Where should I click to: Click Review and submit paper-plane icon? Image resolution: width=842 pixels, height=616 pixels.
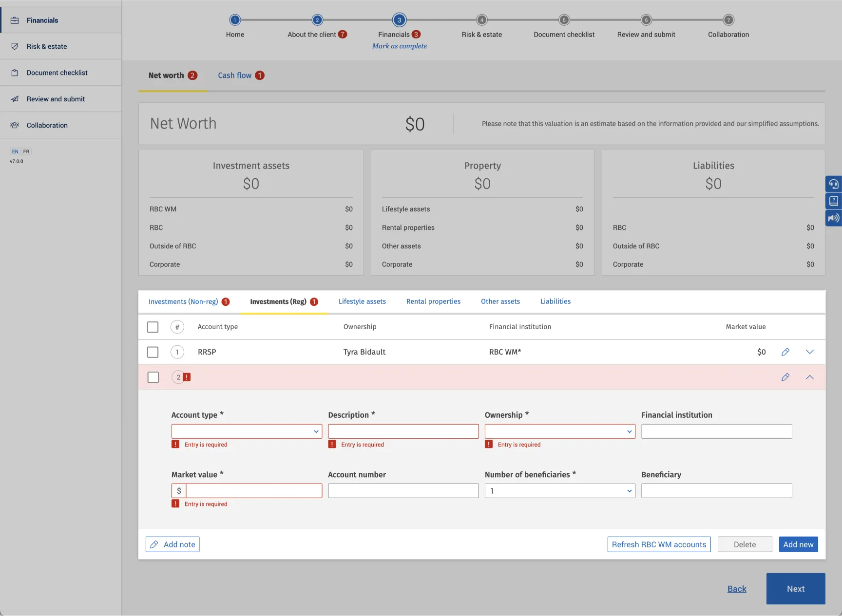point(15,99)
